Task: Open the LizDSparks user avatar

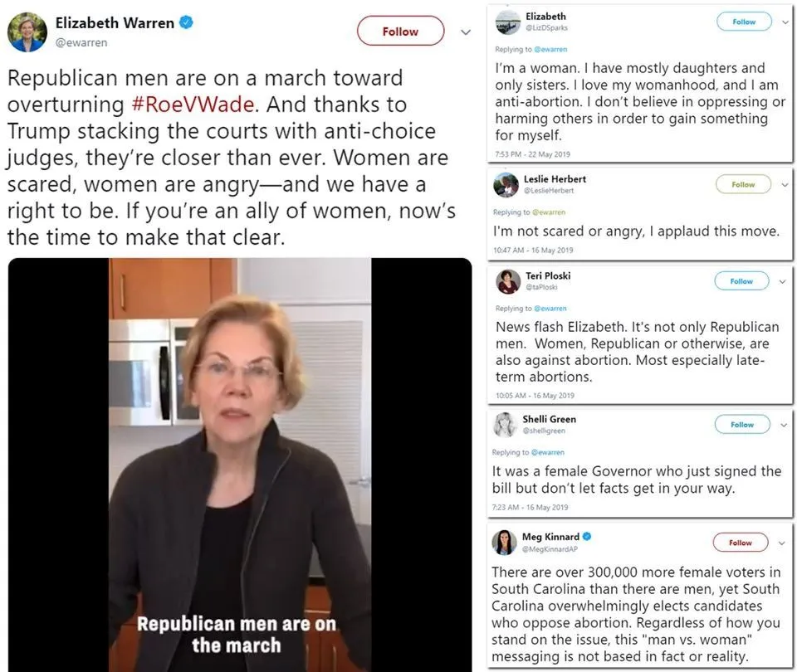Action: point(507,22)
